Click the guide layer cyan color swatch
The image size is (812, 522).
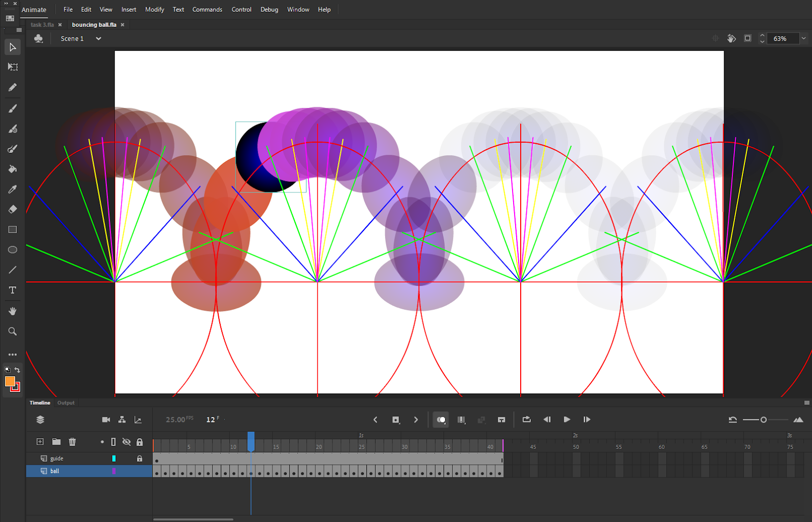click(x=114, y=459)
